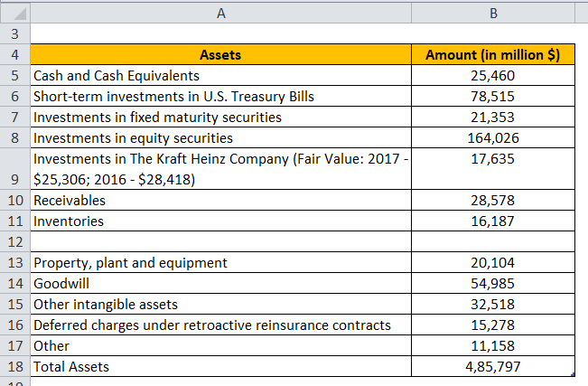The height and width of the screenshot is (386, 588).
Task: Select the Deferred charges under retroactive reinsurance cell
Action: pos(221,325)
